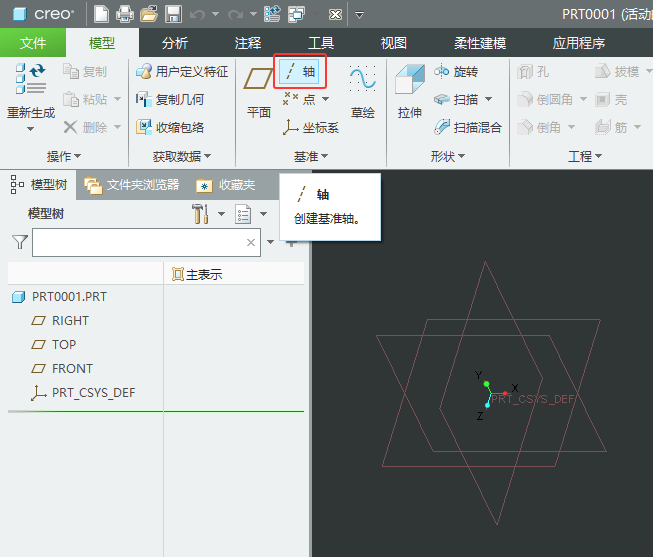Select the RIGHT datum plane in tree
Image resolution: width=653 pixels, height=557 pixels.
point(60,320)
